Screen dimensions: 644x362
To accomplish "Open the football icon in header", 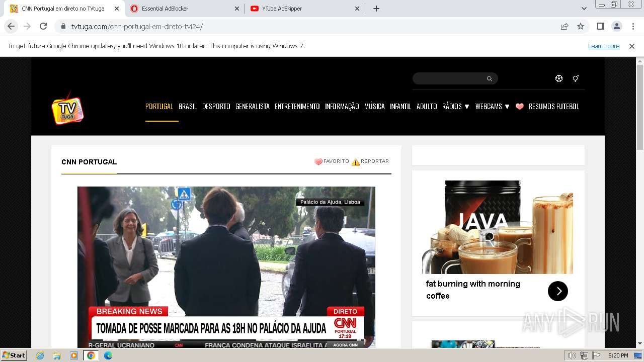I will pyautogui.click(x=559, y=78).
